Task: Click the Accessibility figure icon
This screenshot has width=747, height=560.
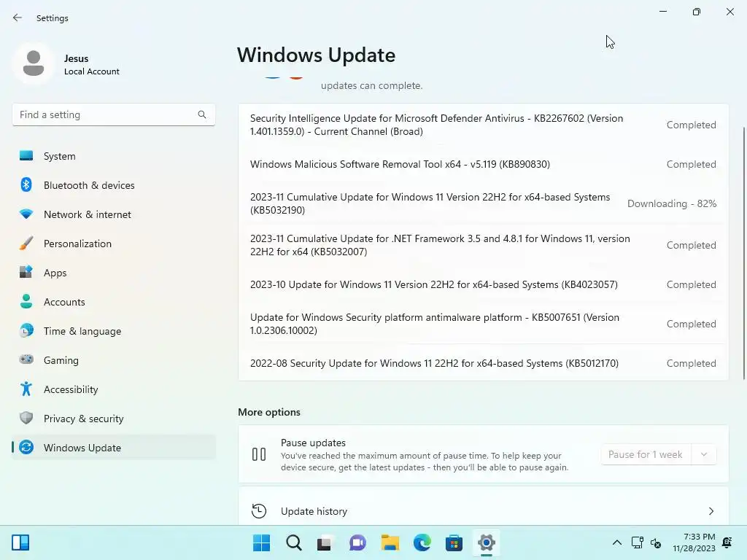Action: tap(26, 389)
